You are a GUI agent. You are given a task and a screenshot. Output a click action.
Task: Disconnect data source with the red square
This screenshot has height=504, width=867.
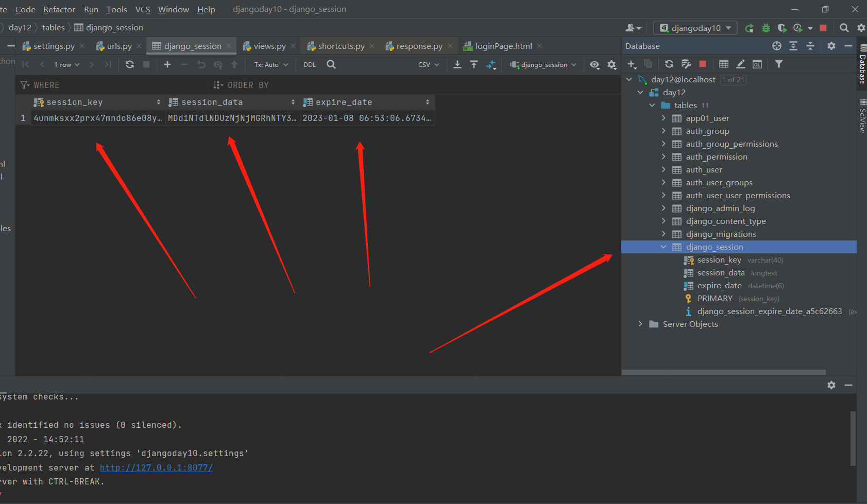703,64
